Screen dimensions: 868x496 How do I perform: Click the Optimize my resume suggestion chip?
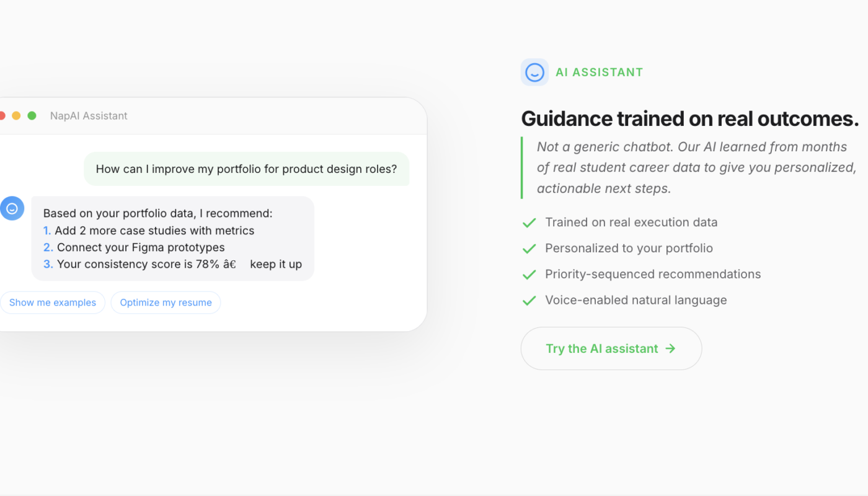point(166,302)
